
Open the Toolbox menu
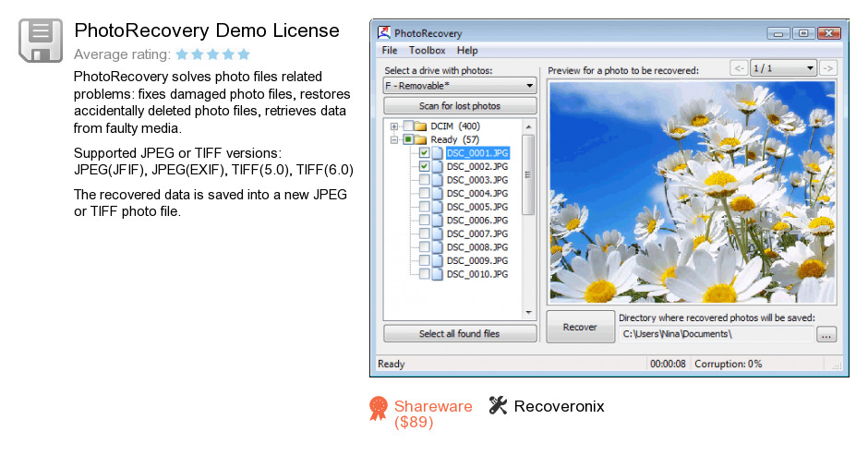click(x=427, y=51)
